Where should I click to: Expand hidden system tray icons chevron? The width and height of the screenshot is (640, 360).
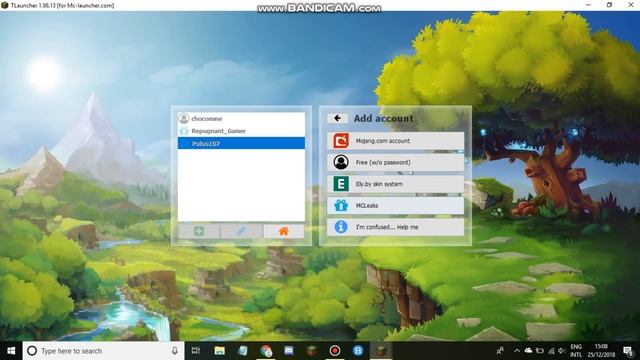point(517,351)
